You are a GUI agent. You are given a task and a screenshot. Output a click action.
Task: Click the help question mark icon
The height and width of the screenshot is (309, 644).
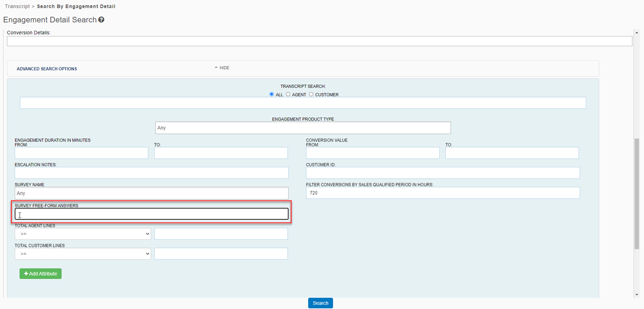[101, 20]
